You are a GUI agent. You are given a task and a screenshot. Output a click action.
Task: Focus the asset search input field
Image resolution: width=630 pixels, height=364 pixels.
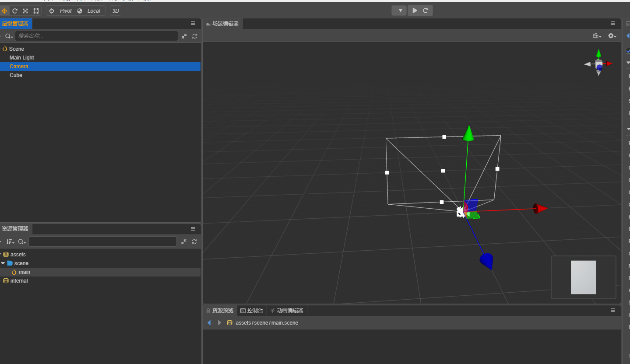103,241
